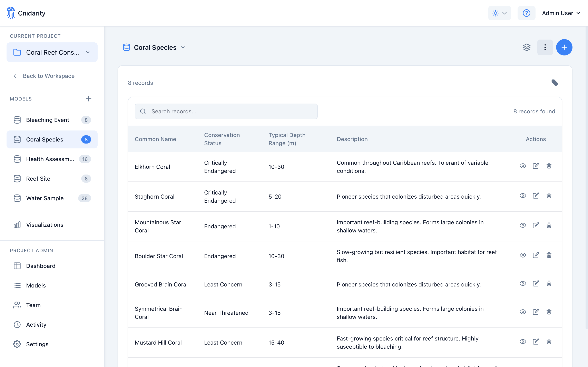Image resolution: width=588 pixels, height=367 pixels.
Task: Open the Visualizations panel
Action: click(45, 224)
